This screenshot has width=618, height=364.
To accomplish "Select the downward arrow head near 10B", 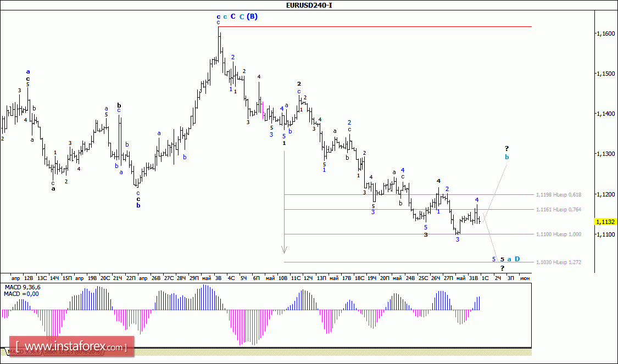I will [x=284, y=249].
